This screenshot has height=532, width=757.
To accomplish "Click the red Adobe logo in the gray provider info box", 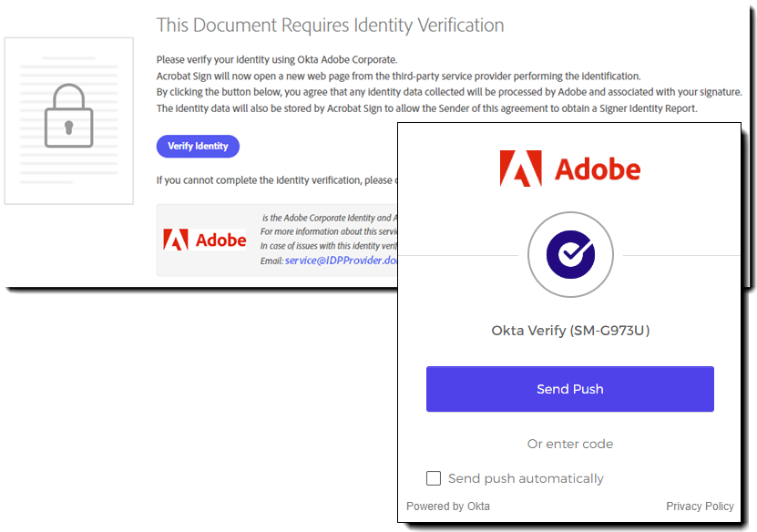I will (176, 240).
